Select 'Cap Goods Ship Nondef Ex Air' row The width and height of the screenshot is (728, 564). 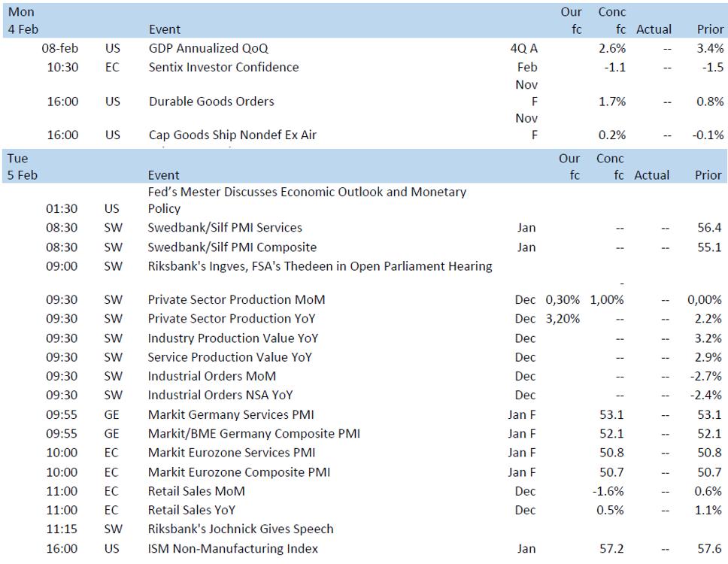364,135
